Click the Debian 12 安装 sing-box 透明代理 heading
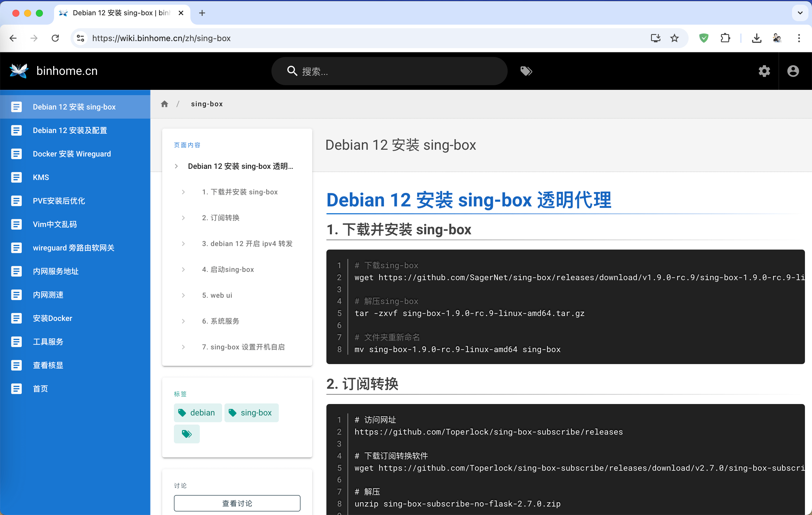This screenshot has height=515, width=812. (x=469, y=200)
